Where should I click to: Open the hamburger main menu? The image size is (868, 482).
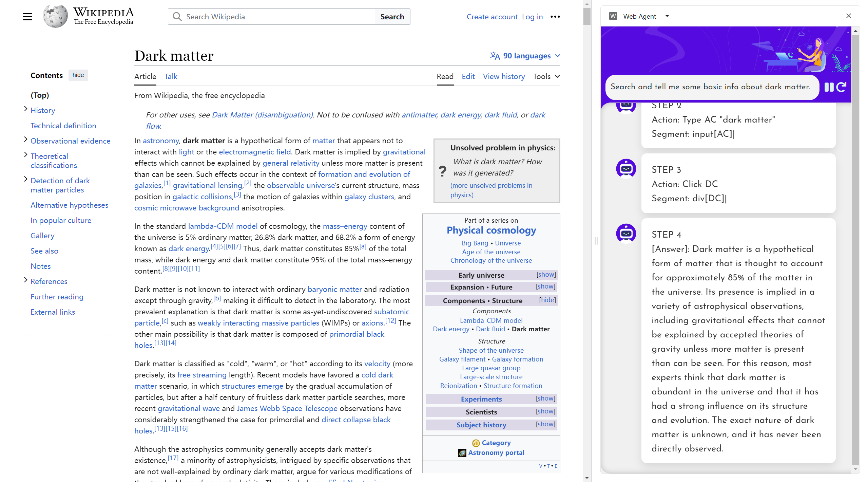27,17
